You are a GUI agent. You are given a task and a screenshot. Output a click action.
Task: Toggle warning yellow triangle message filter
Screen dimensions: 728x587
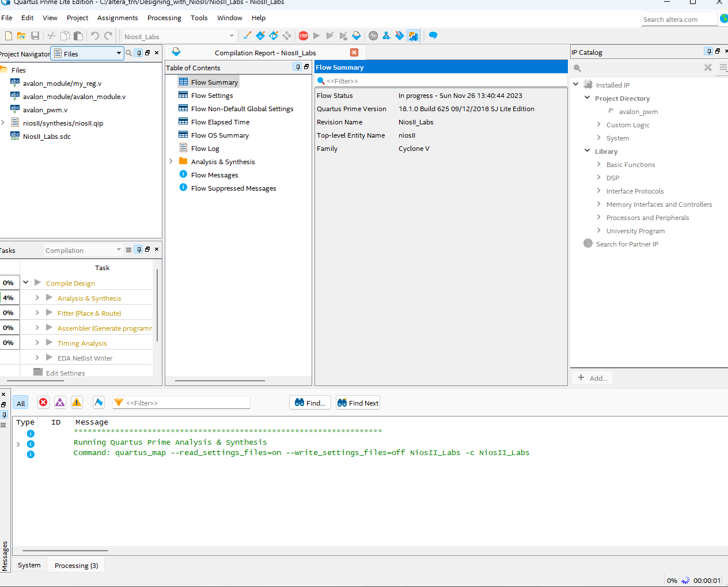click(77, 403)
